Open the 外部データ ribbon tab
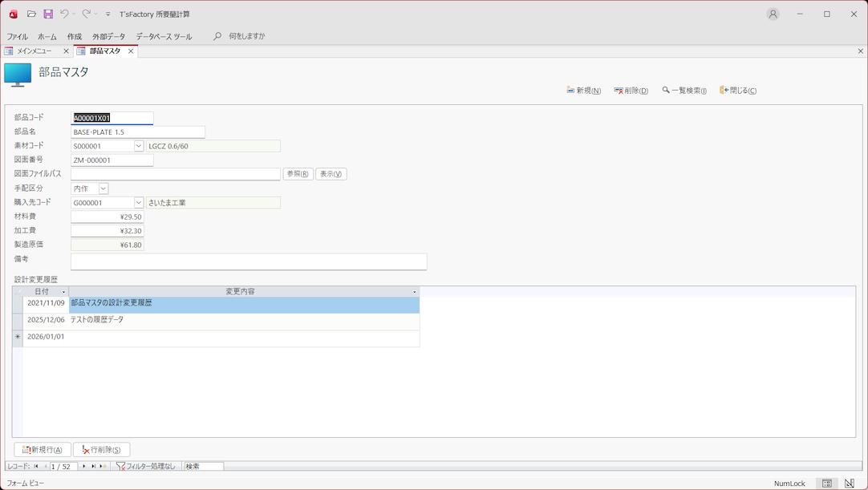This screenshot has width=868, height=490. (108, 36)
